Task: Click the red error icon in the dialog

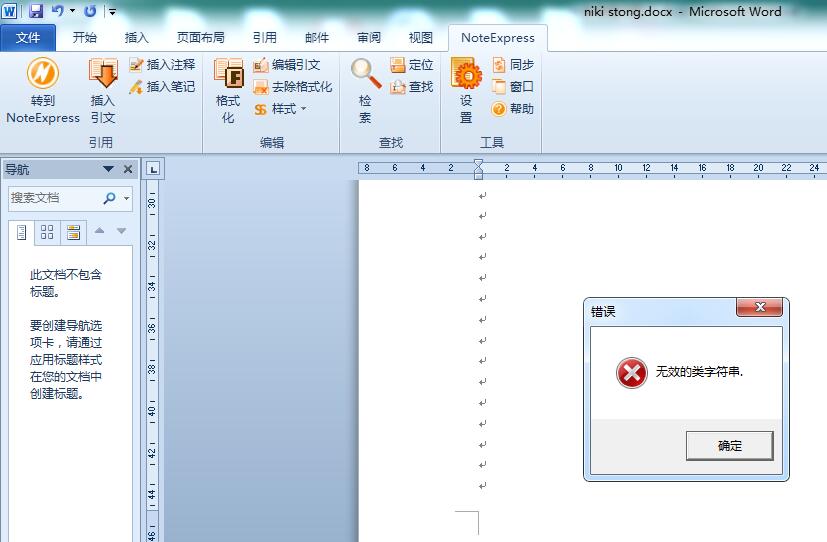Action: point(631,373)
